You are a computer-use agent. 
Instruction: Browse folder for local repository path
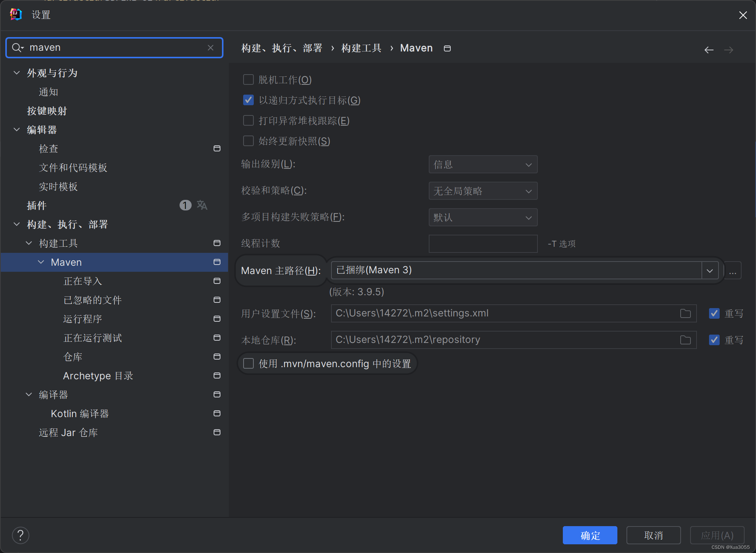[685, 340]
